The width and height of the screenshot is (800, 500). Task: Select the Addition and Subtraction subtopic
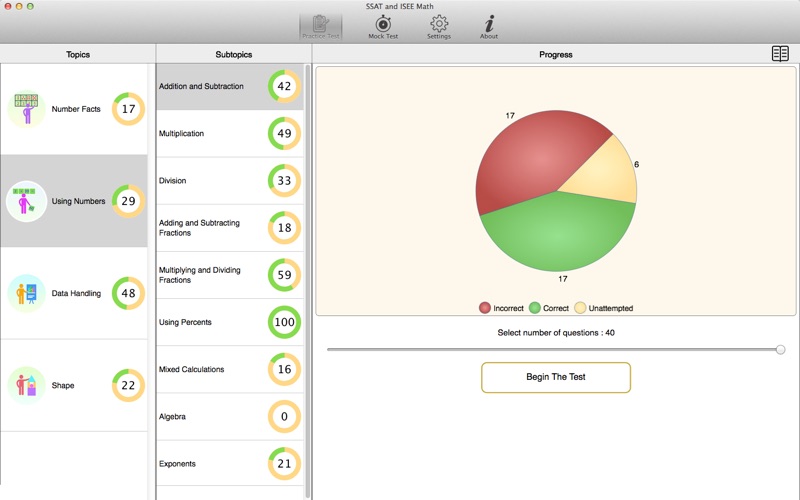coord(230,86)
